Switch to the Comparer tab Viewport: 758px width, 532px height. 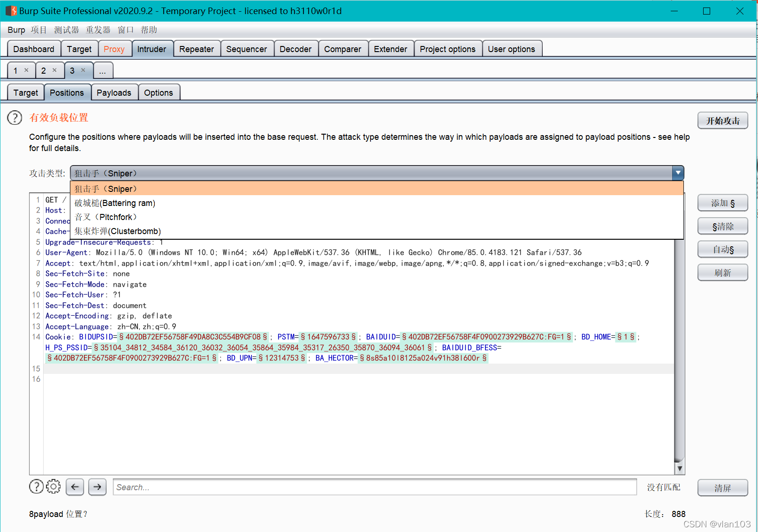tap(343, 49)
